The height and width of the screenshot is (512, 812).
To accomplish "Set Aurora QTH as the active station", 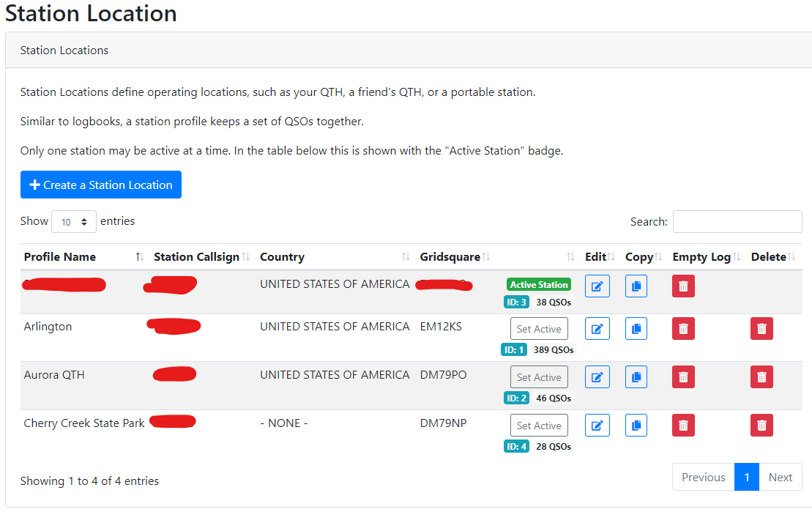I will (x=538, y=376).
